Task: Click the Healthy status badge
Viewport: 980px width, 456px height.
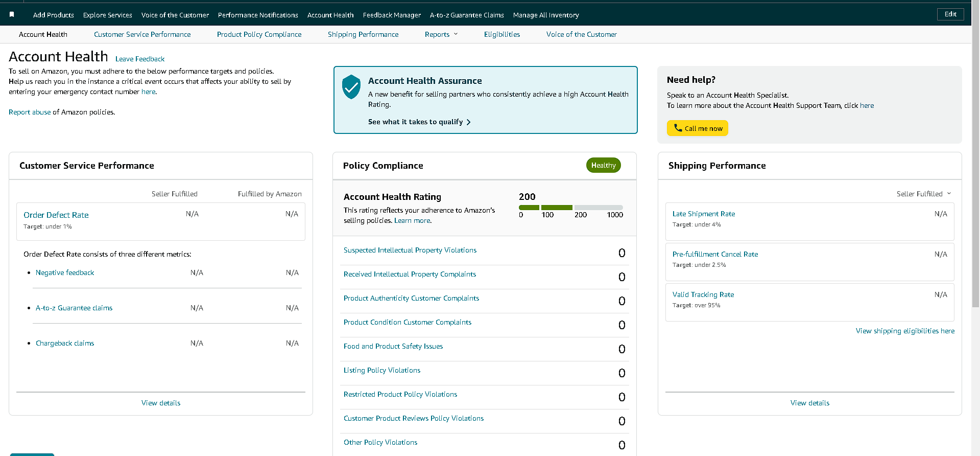Action: click(604, 165)
